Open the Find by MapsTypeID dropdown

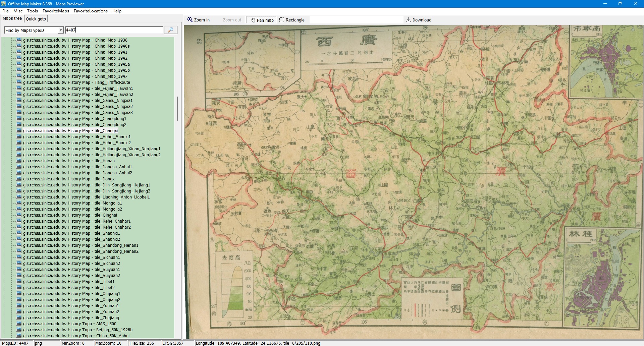(x=61, y=30)
